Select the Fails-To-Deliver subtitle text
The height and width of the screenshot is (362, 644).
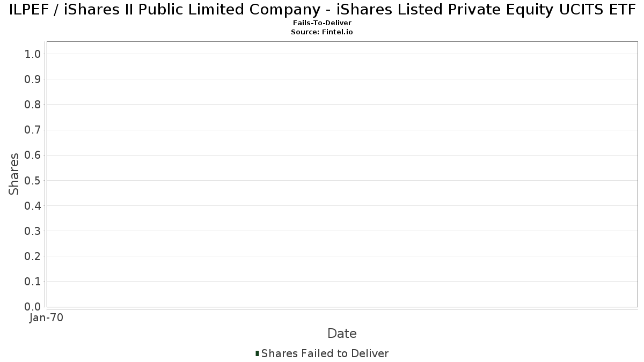pyautogui.click(x=322, y=23)
